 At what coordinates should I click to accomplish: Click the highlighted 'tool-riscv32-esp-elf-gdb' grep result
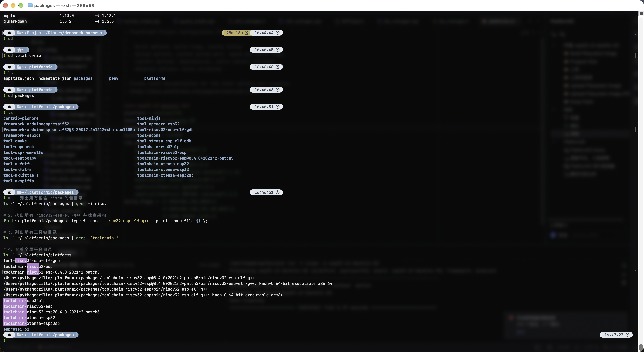coord(32,261)
